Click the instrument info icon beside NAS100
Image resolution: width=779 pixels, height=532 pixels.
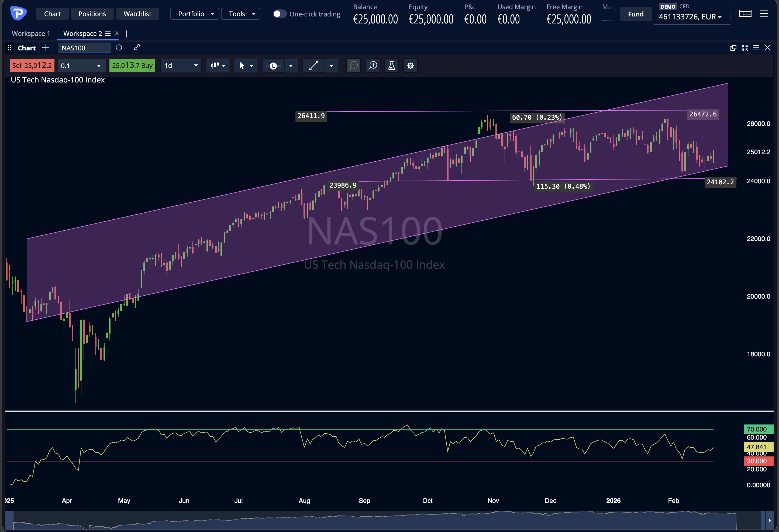point(119,48)
